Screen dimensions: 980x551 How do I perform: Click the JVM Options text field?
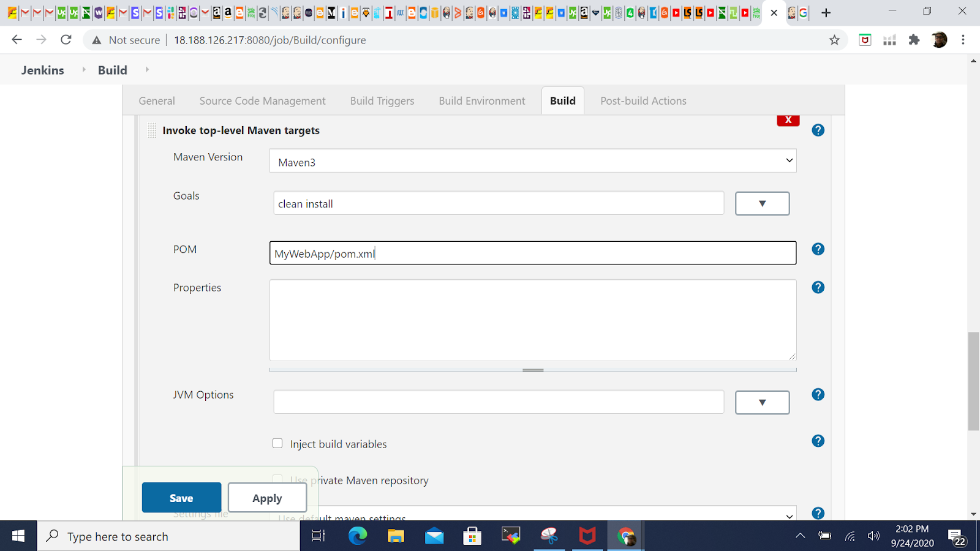point(499,402)
